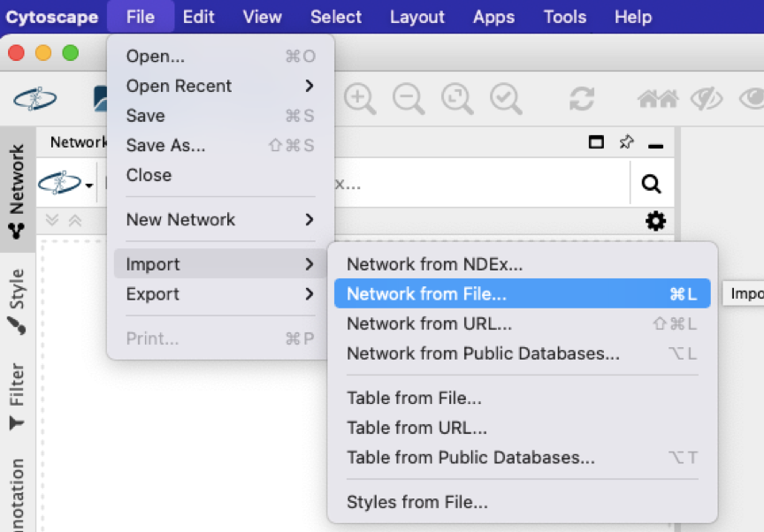Click the Zoom Out magnifier icon

tap(409, 99)
